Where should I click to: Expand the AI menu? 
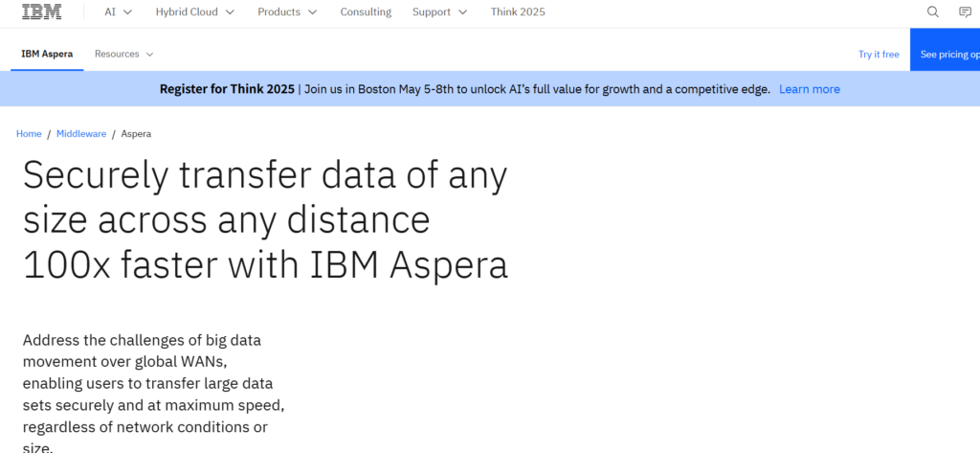coord(119,12)
